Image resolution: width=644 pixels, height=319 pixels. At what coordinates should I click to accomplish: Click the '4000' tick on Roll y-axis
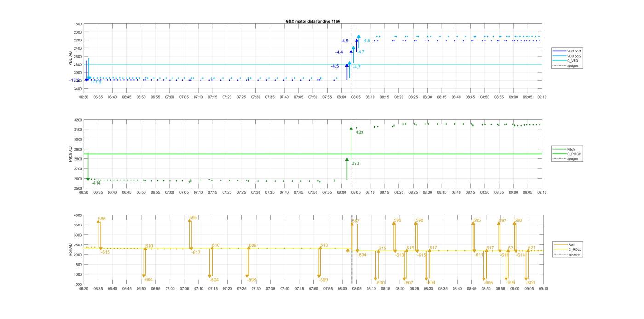point(78,215)
